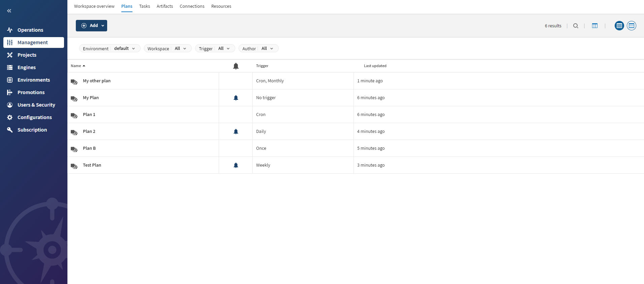Switch to the Artifacts tab

(x=165, y=6)
